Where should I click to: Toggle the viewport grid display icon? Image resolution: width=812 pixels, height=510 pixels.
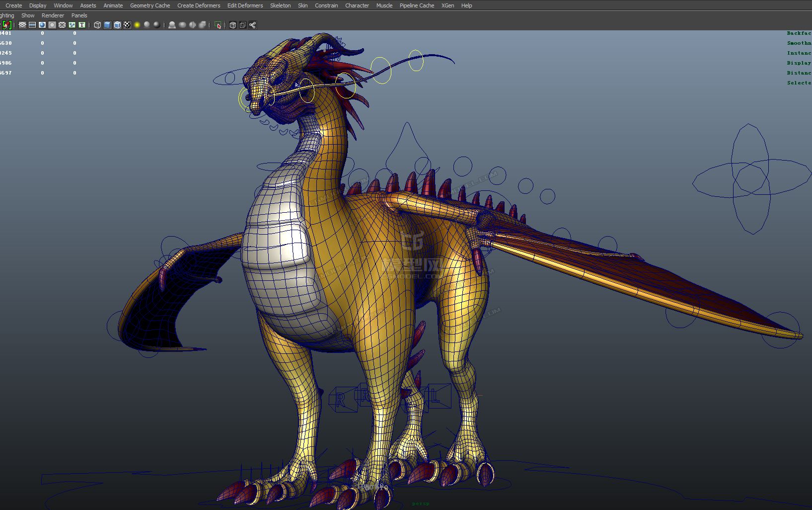pos(22,25)
